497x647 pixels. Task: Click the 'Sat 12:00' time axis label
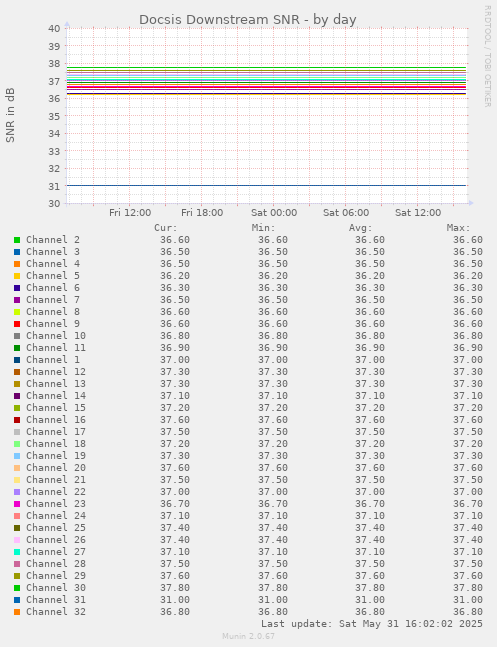[418, 213]
